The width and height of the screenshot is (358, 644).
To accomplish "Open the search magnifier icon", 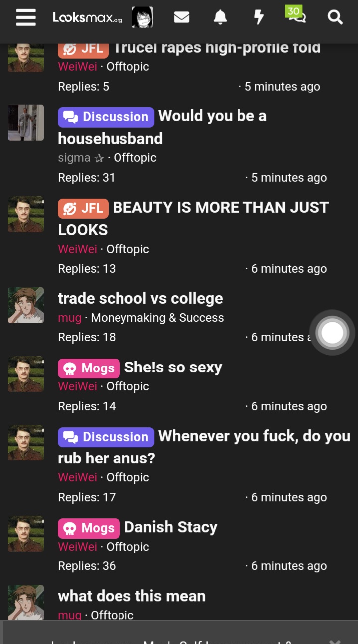I will coord(335,17).
